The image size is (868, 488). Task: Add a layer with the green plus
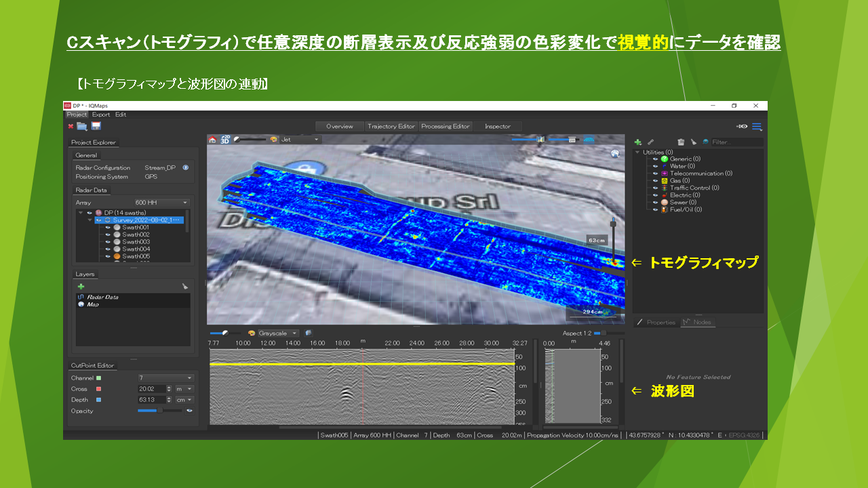pyautogui.click(x=81, y=287)
